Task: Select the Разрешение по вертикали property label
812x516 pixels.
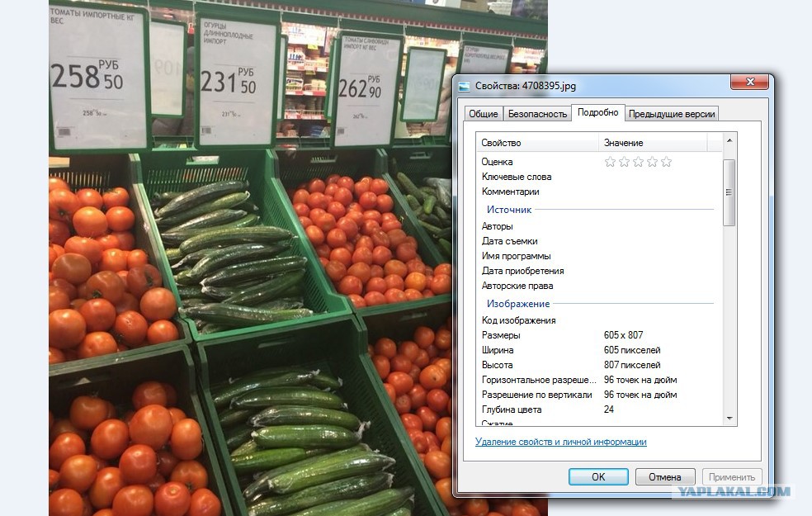Action: (x=536, y=395)
